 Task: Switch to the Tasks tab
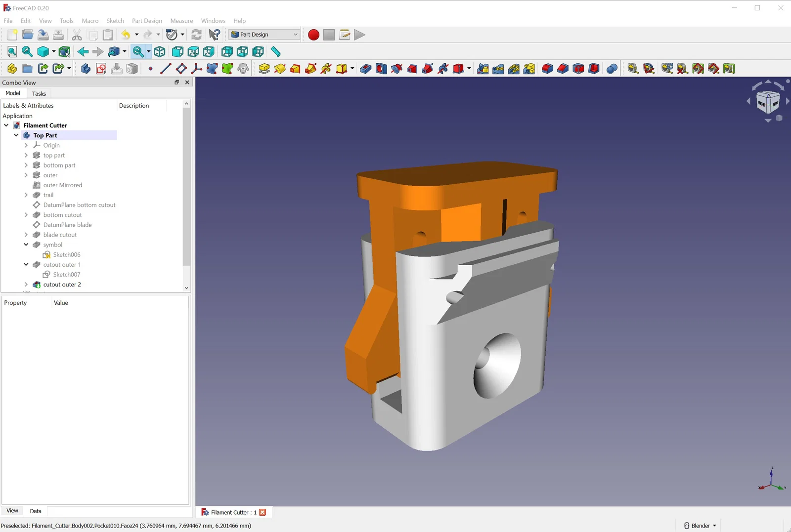(x=39, y=93)
